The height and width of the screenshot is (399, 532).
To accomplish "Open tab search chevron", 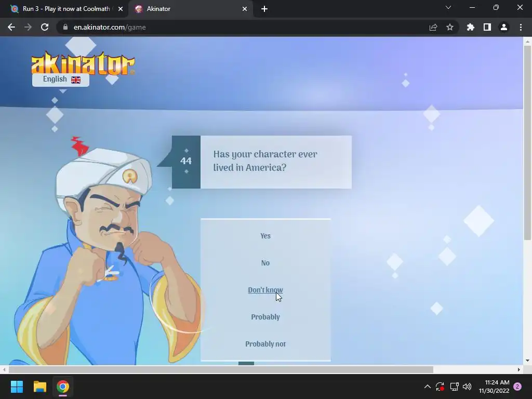I will tap(448, 7).
